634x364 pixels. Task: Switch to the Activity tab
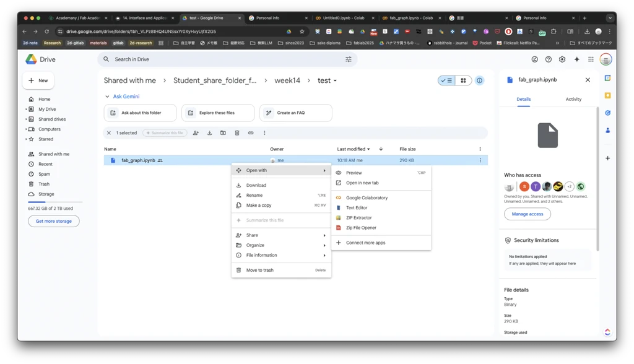573,99
